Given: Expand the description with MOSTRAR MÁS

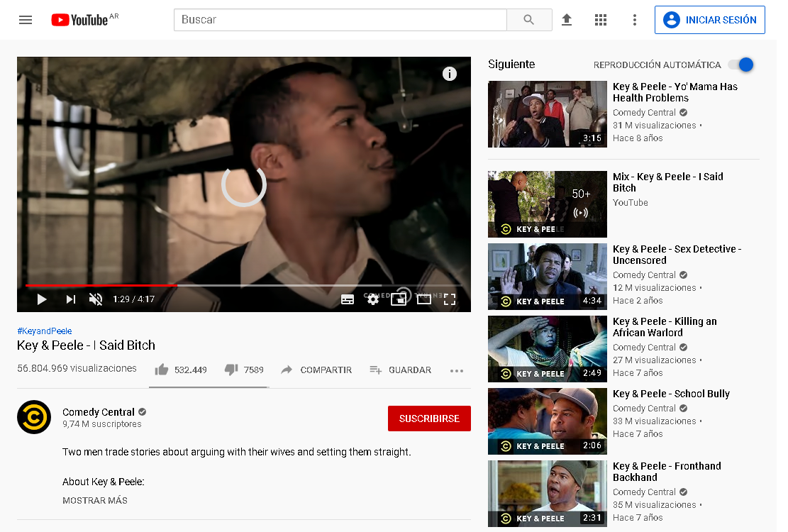Looking at the screenshot, I should pyautogui.click(x=95, y=500).
